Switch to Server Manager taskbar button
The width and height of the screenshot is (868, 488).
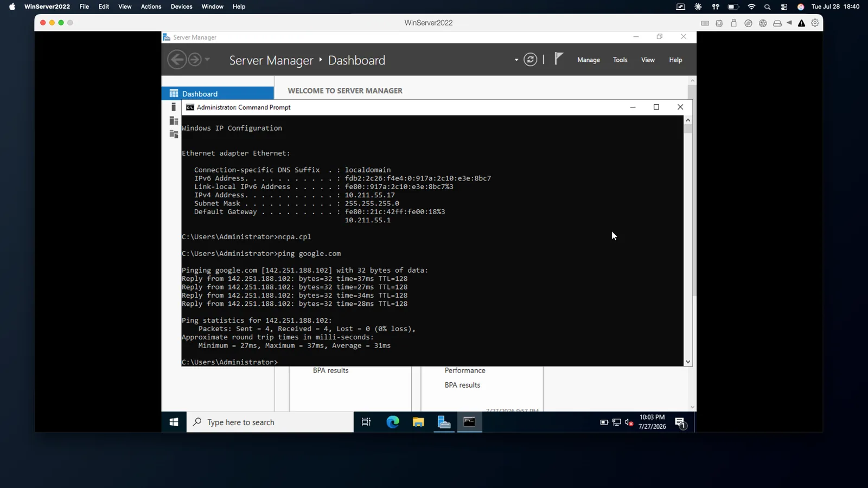pyautogui.click(x=444, y=422)
